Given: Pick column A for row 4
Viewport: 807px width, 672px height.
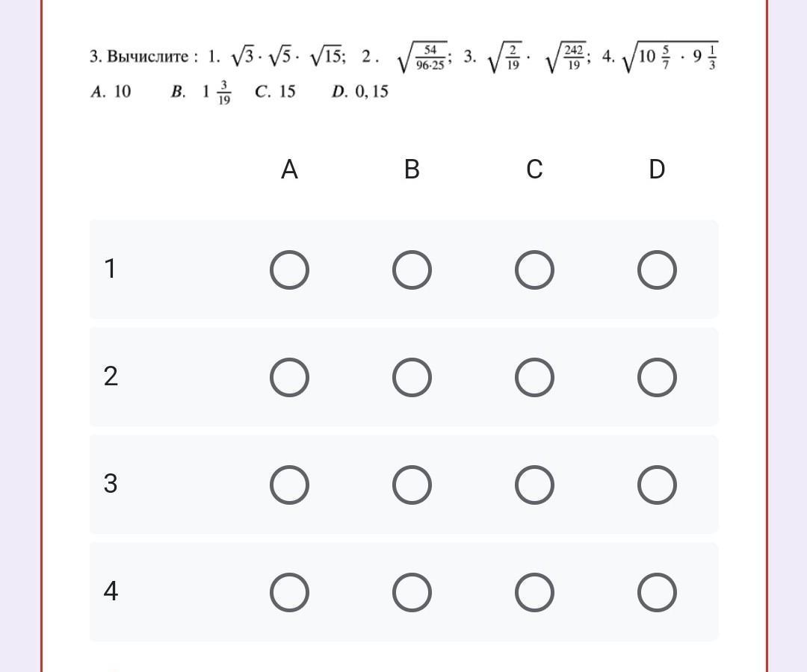Looking at the screenshot, I should 289,592.
